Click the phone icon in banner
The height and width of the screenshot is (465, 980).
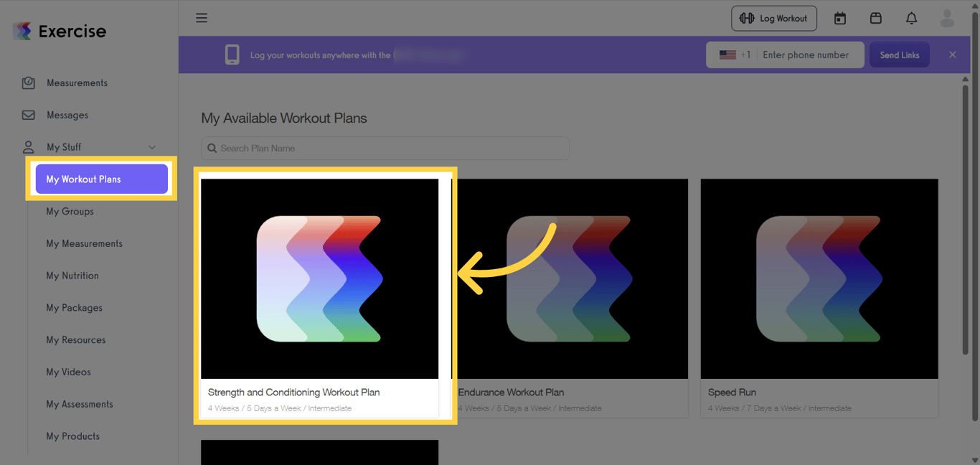click(232, 55)
